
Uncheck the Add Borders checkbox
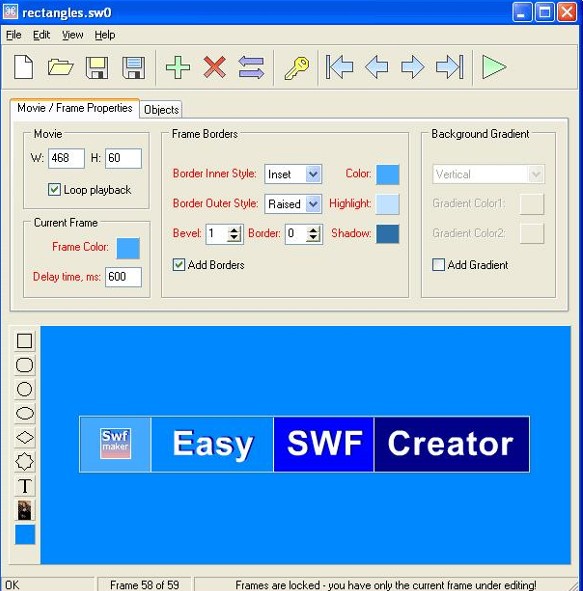point(179,265)
